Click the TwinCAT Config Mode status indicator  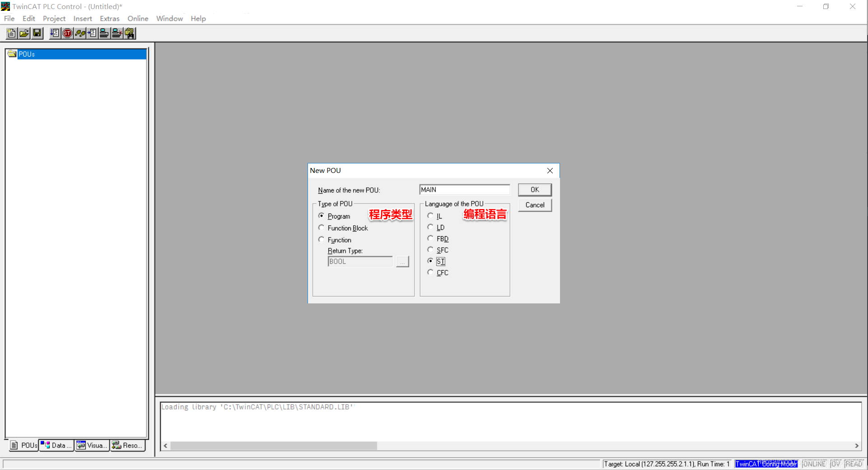click(766, 464)
